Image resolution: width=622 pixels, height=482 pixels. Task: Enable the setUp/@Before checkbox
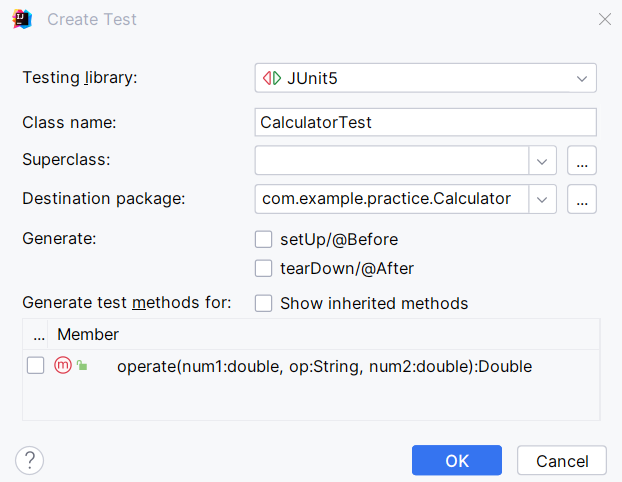coord(264,239)
